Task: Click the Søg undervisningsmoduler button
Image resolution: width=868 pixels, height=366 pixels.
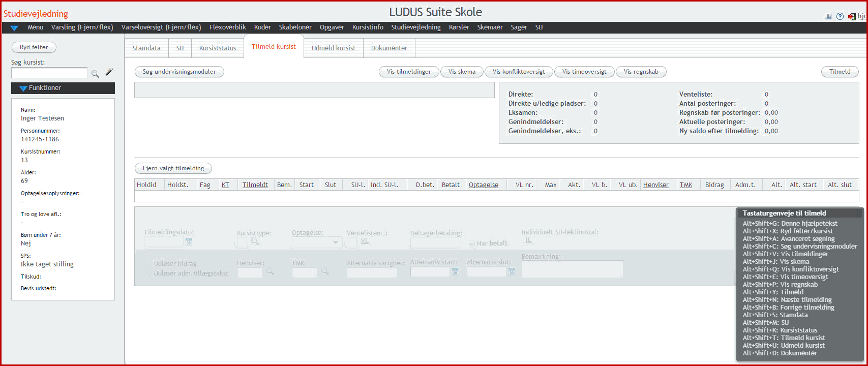Action: 179,72
